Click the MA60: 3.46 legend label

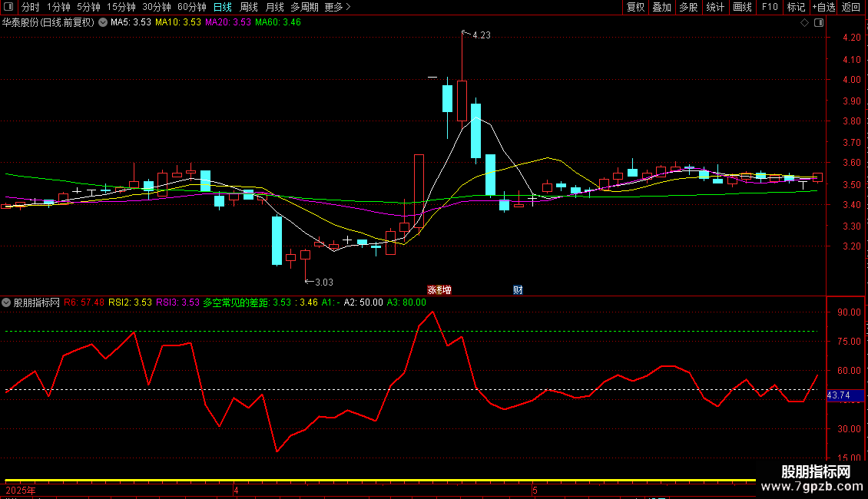(278, 23)
